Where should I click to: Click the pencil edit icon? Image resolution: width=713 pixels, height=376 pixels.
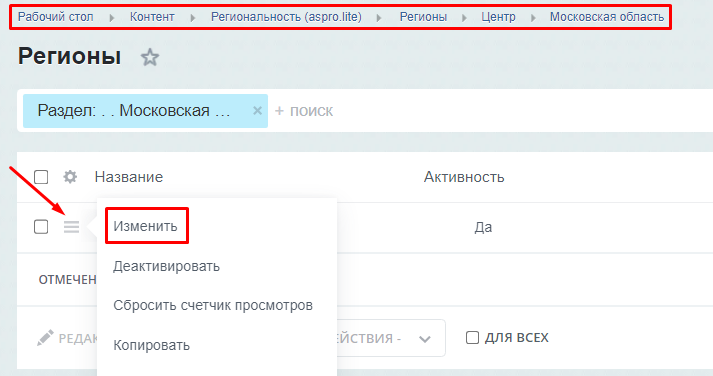(x=45, y=338)
